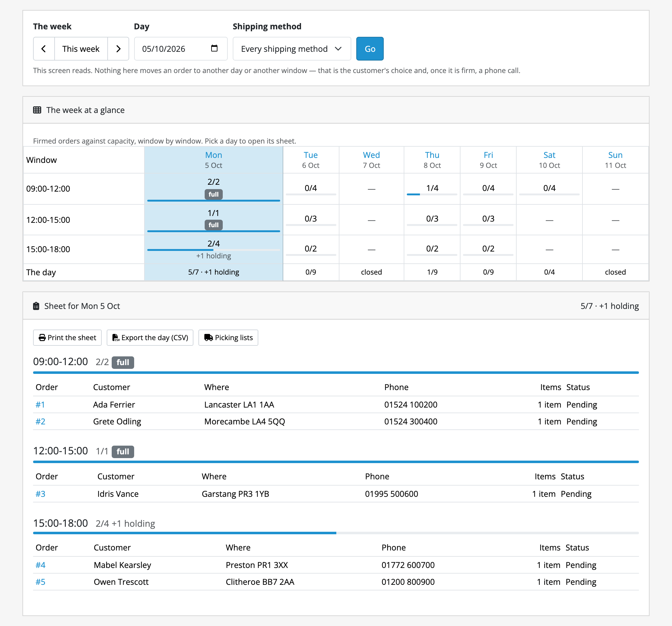Click the Thu 09:00-12:00 1/4 cell

point(432,189)
